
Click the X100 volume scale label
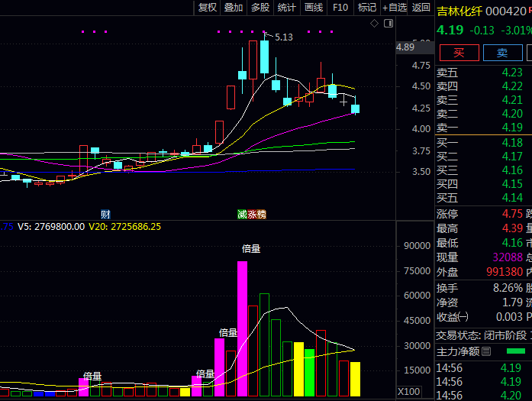(409, 392)
